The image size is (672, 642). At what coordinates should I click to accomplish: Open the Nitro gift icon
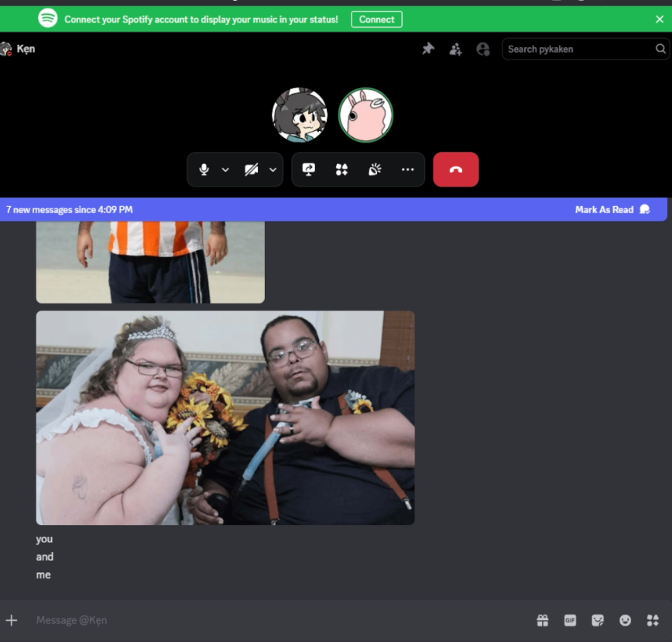pyautogui.click(x=543, y=620)
